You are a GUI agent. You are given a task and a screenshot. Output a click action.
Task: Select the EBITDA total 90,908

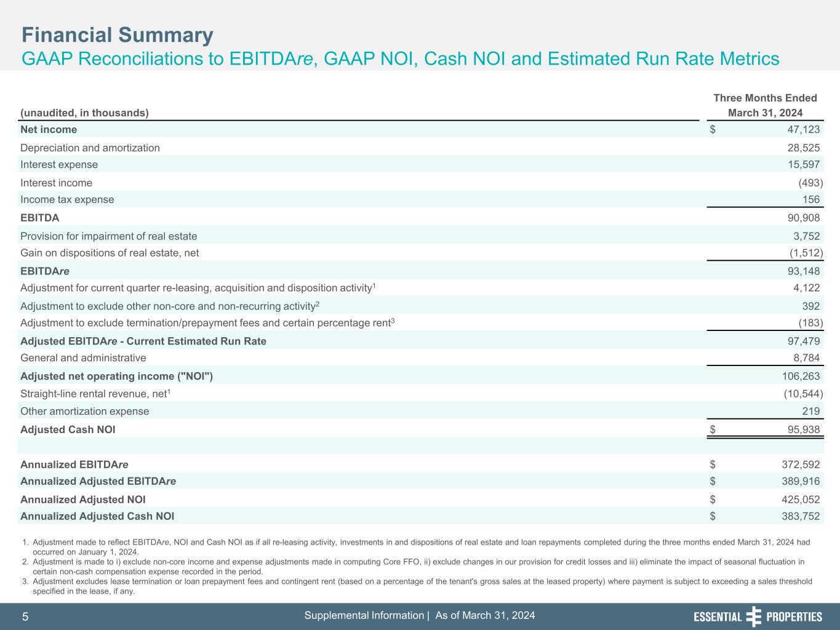click(804, 218)
